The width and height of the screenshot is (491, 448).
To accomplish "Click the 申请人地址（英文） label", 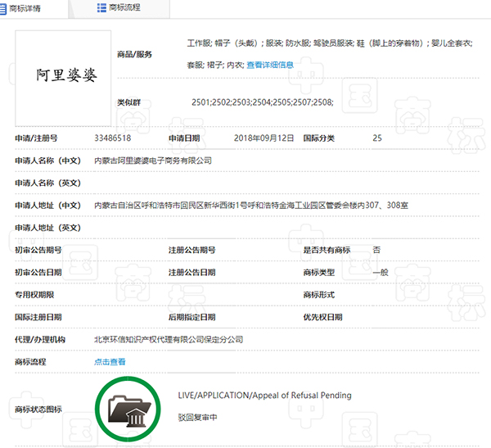I will (x=48, y=228).
